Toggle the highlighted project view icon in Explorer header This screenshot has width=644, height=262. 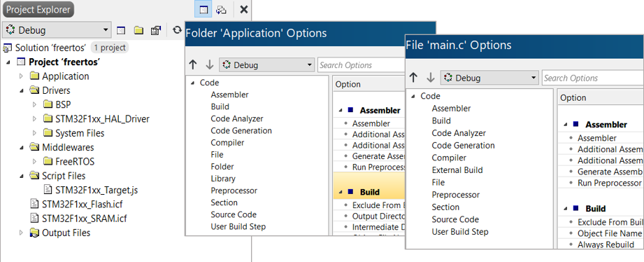203,10
